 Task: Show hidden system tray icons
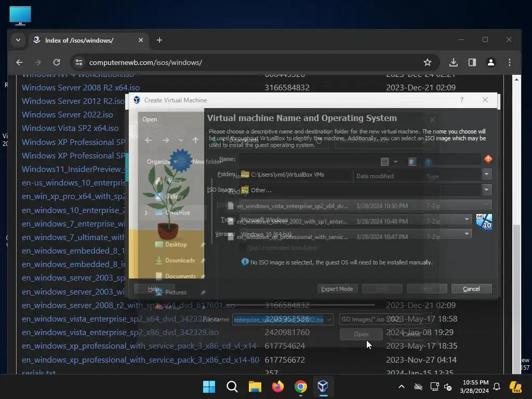click(402, 387)
